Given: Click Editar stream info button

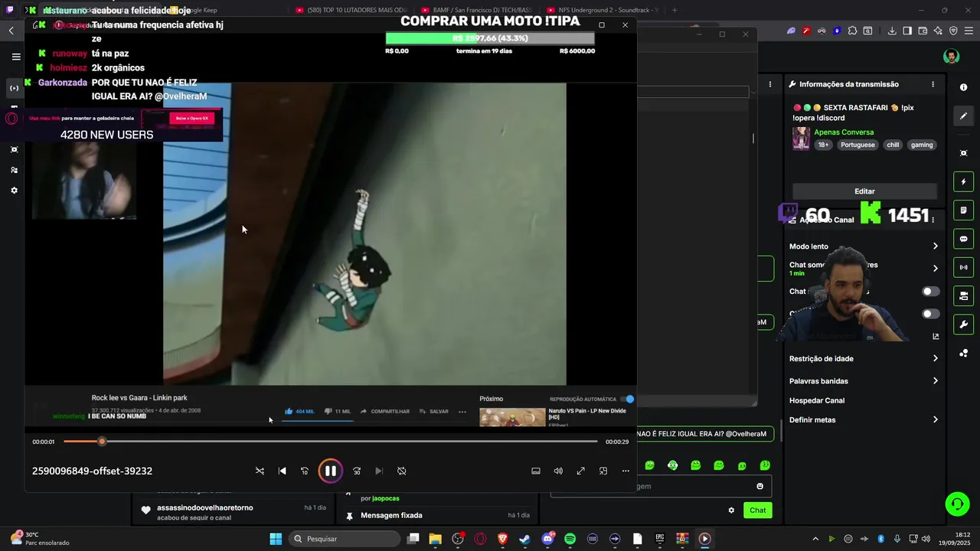Looking at the screenshot, I should [x=864, y=191].
